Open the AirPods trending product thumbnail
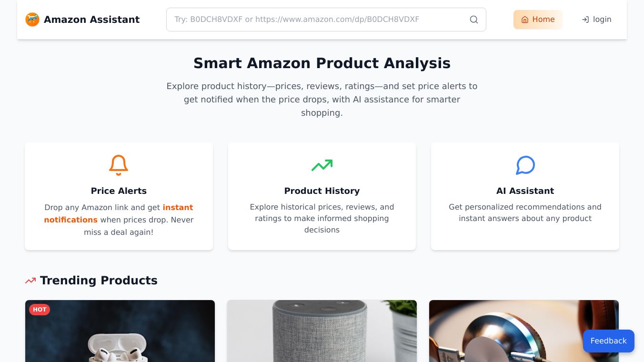Viewport: 644px width, 362px height. click(120, 333)
